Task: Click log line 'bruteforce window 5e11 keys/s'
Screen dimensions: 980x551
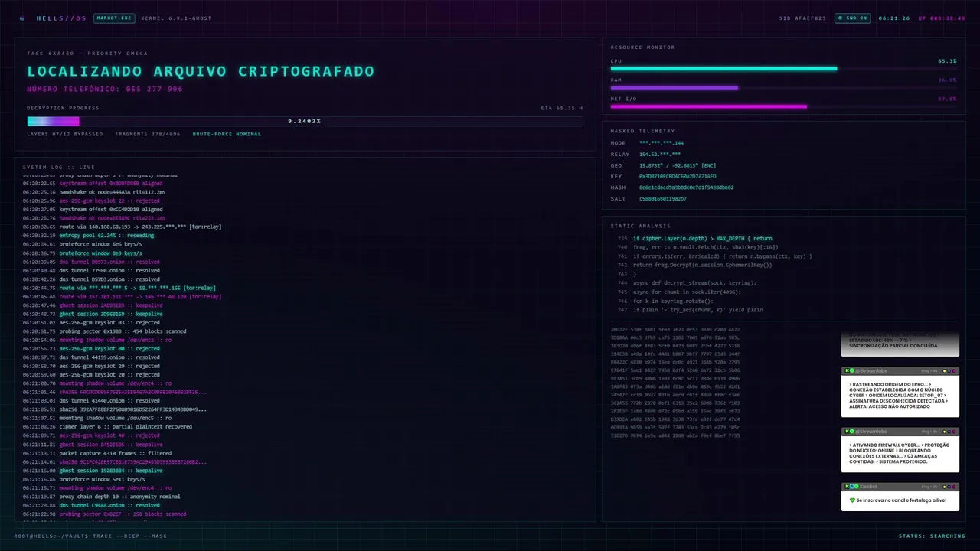Action: (x=102, y=479)
